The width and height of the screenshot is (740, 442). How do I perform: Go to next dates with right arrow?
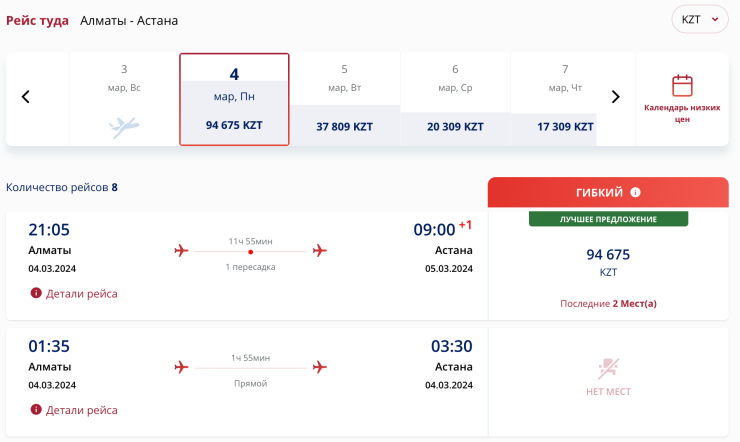tap(616, 97)
